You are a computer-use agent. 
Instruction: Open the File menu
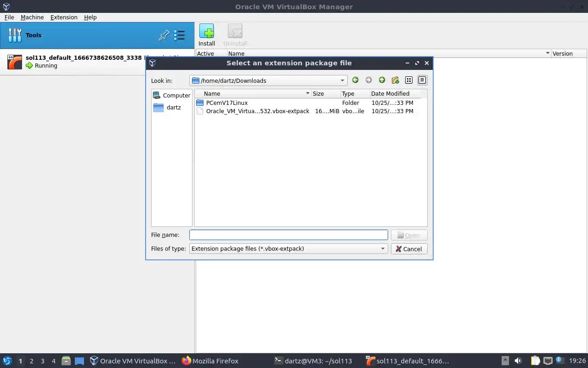pyautogui.click(x=9, y=17)
